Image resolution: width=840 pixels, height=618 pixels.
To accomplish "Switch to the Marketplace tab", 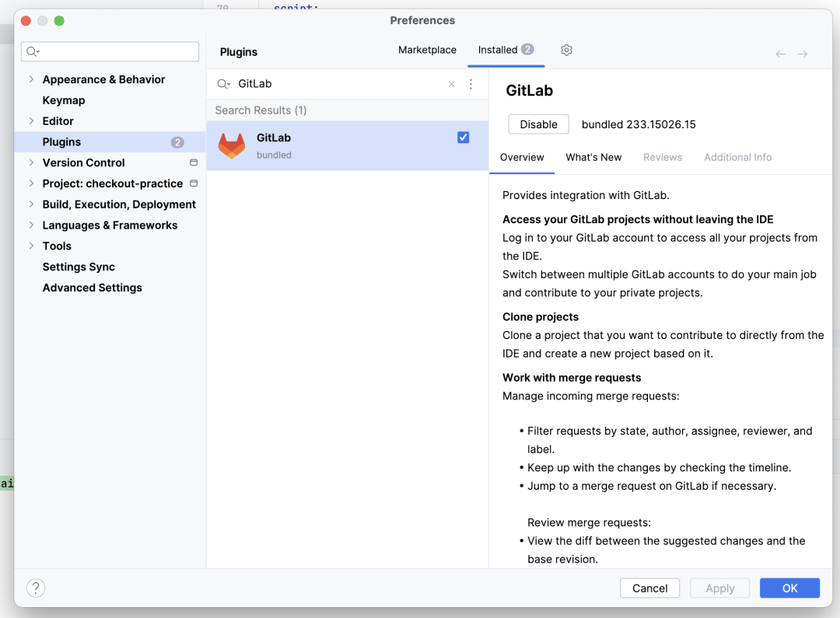I will pos(427,50).
